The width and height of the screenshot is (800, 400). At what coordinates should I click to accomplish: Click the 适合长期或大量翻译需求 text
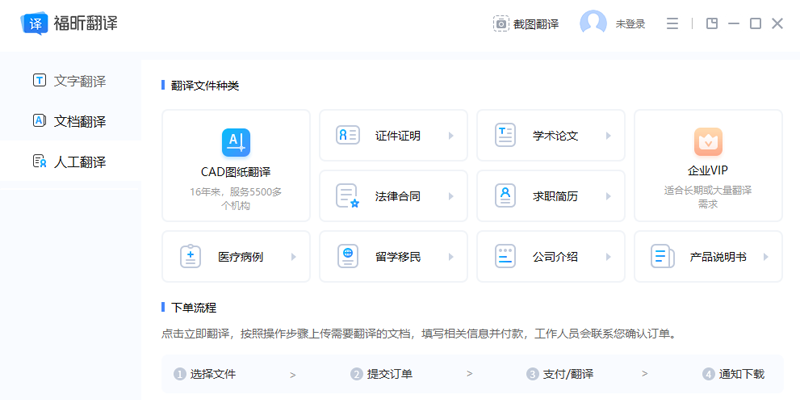click(708, 197)
